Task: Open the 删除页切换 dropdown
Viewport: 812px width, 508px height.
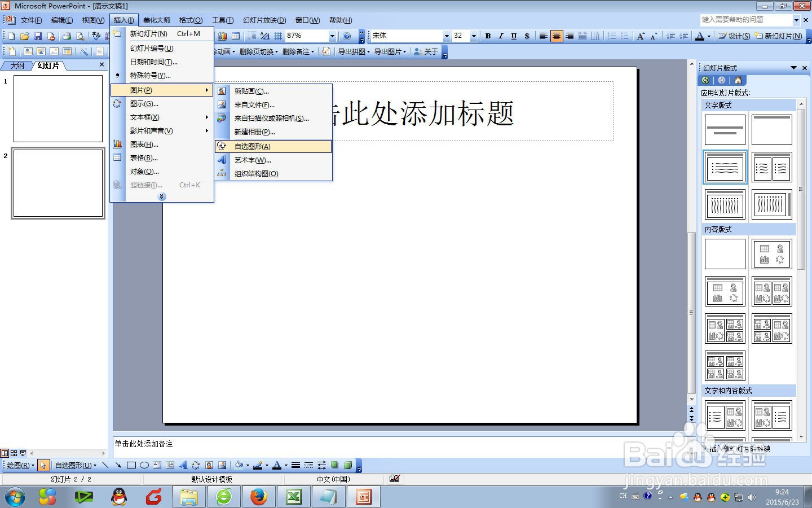Action: pos(258,51)
